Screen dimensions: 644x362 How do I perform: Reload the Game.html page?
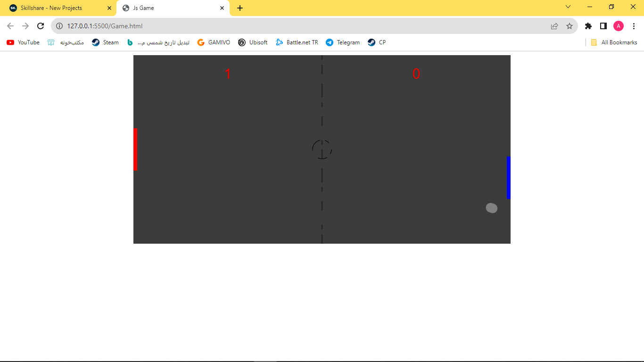tap(41, 26)
